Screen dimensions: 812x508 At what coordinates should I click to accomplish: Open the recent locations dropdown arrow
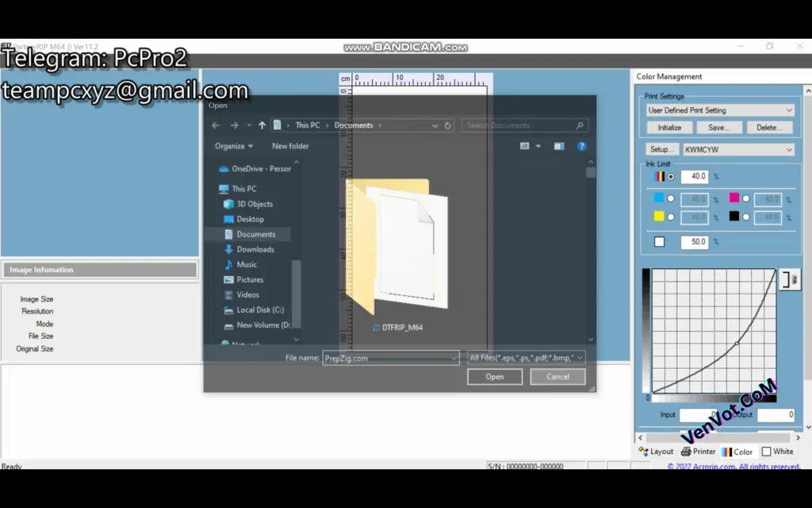[x=249, y=125]
